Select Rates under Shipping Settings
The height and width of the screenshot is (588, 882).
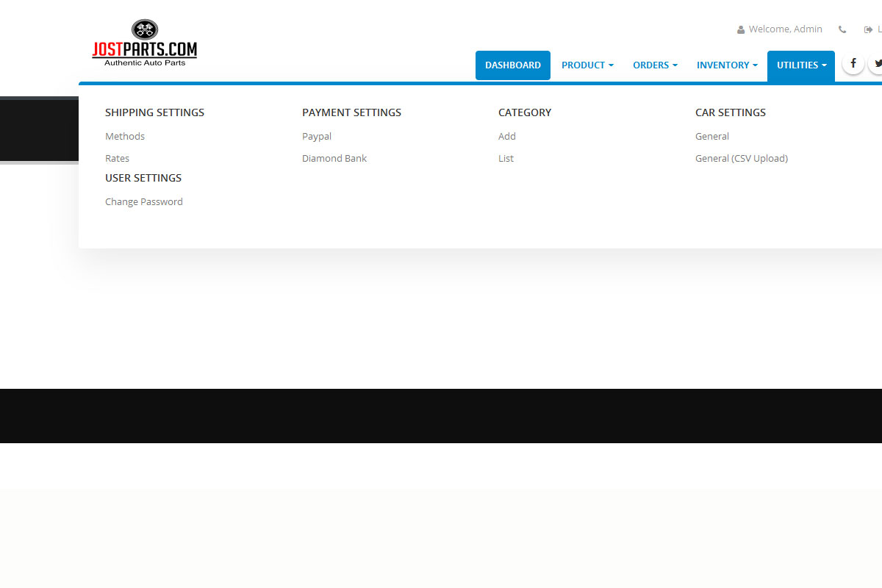point(118,159)
